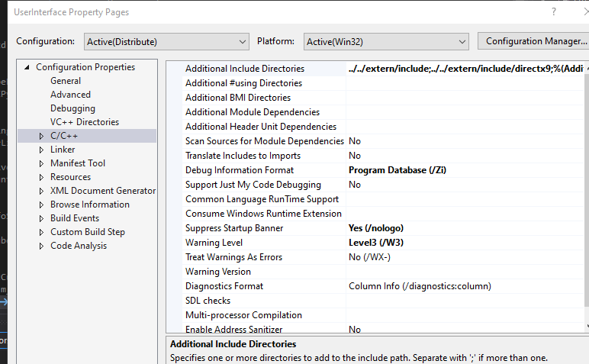Image resolution: width=589 pixels, height=364 pixels.
Task: Expand the Build Events node arrow
Action: coord(41,218)
